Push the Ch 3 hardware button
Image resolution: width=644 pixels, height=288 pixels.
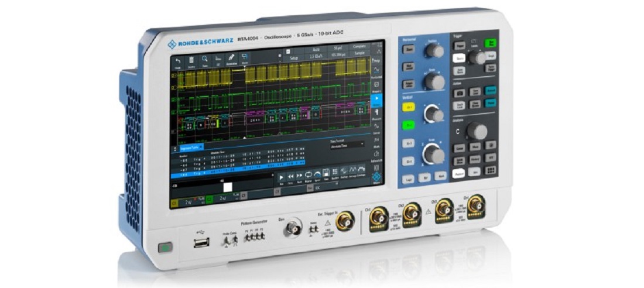pos(409,143)
